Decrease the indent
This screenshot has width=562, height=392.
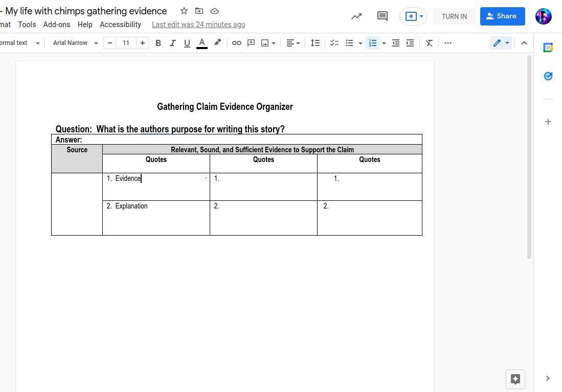tap(396, 43)
